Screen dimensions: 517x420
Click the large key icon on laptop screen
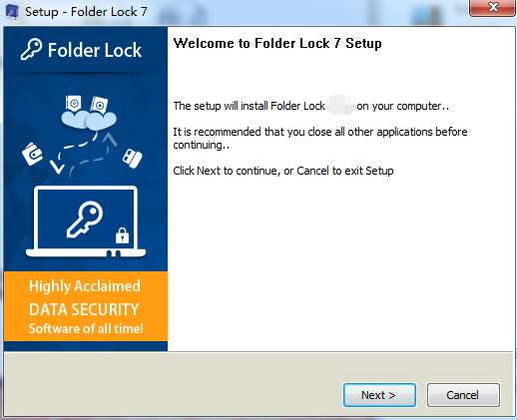point(85,218)
